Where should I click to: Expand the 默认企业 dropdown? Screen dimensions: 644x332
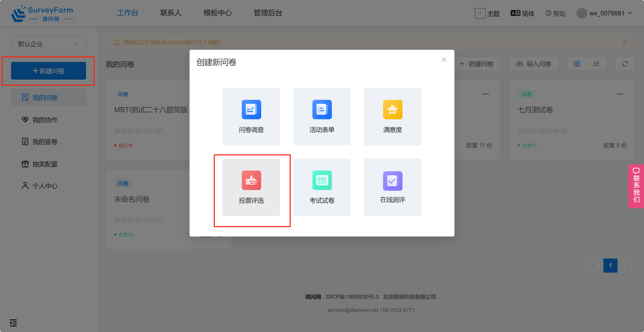48,44
